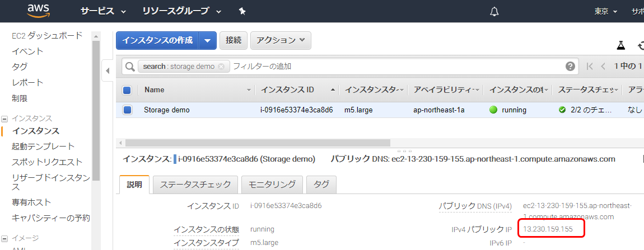Sort by アベイラビリティーゾーン column header
644x250 pixels.
[444, 90]
